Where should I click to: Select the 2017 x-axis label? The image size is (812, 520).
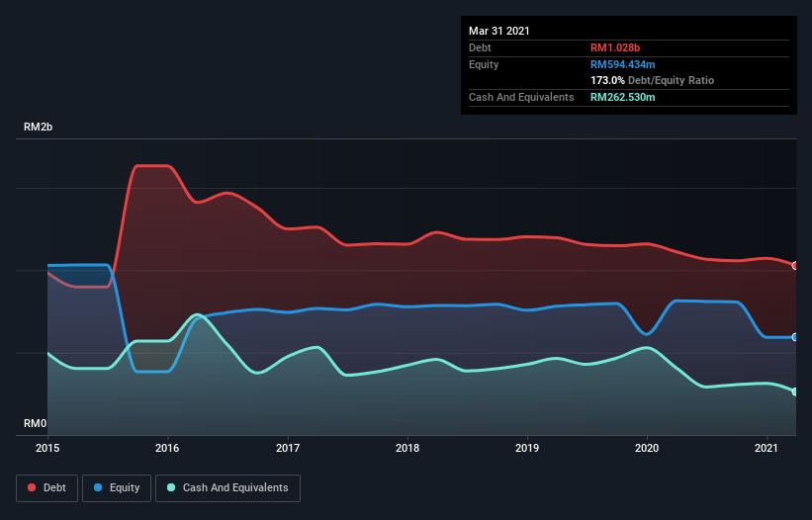pos(288,448)
